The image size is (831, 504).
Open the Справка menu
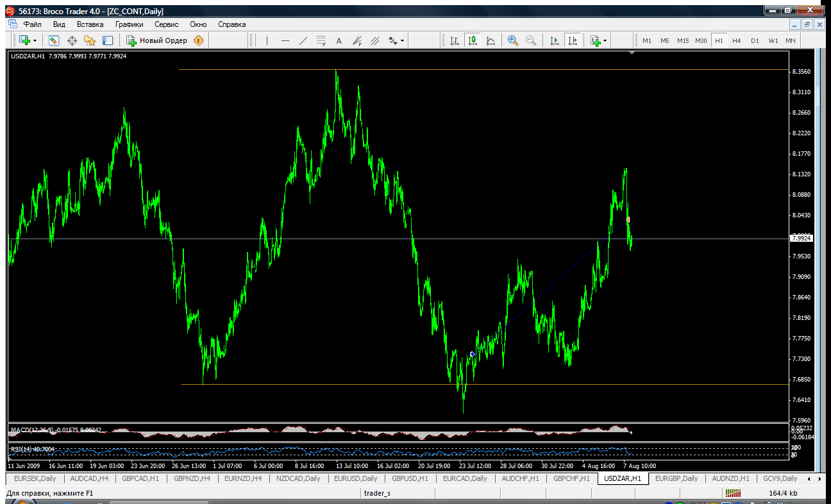pyautogui.click(x=232, y=24)
